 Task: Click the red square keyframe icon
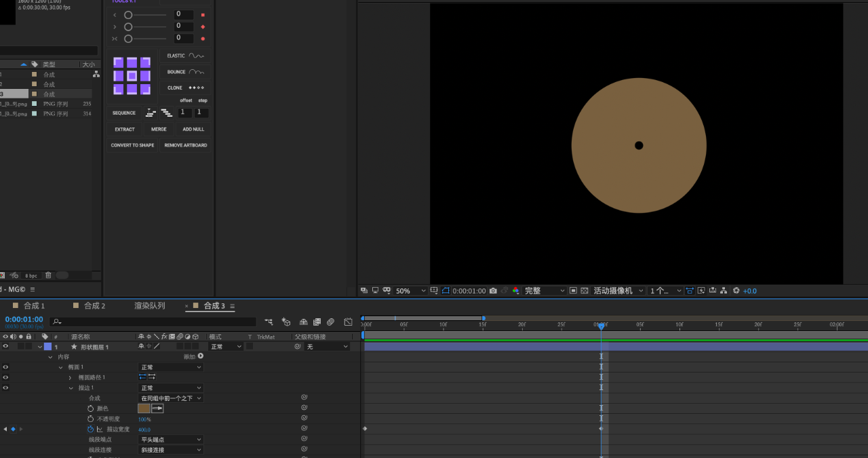point(203,14)
